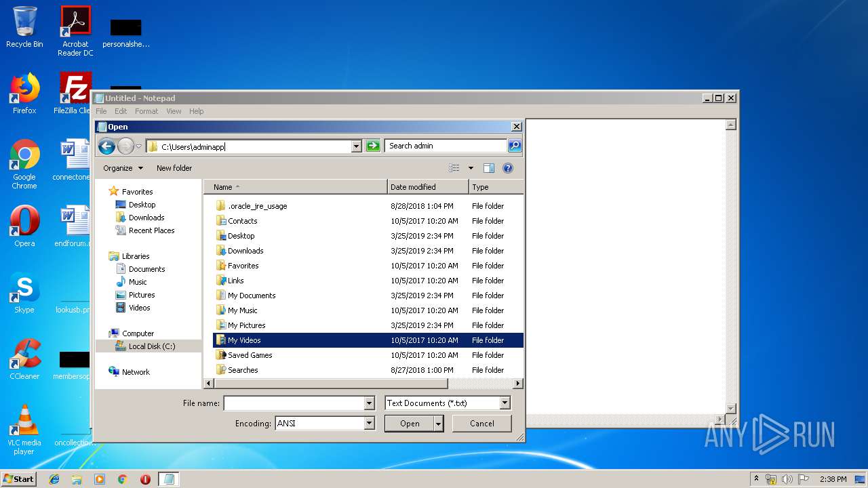Image resolution: width=868 pixels, height=488 pixels.
Task: Sort by the Name column header
Action: (x=295, y=187)
